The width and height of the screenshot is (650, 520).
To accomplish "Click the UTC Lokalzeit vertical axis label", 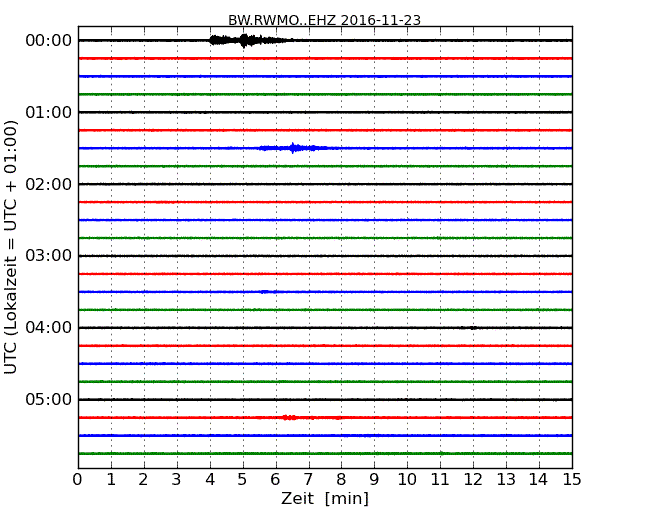I will pyautogui.click(x=11, y=247).
